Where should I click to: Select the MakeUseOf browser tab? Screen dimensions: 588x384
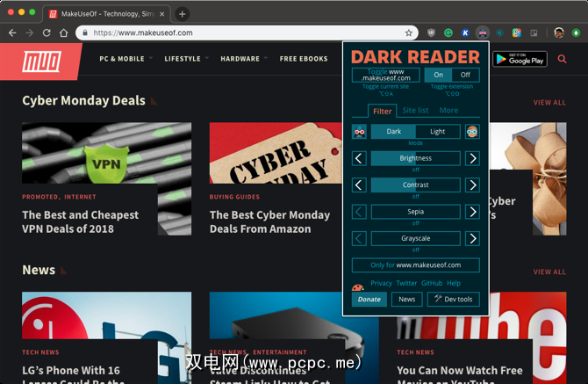[x=107, y=14]
